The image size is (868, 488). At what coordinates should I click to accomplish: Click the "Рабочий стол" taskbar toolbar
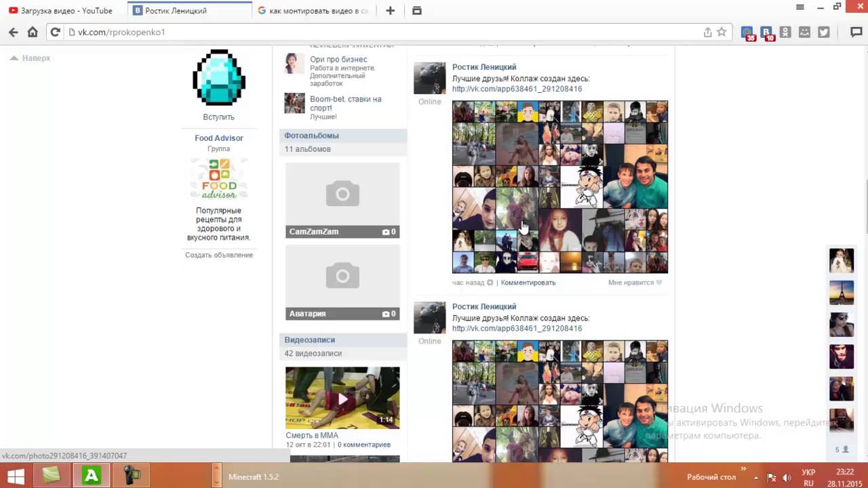tap(711, 477)
